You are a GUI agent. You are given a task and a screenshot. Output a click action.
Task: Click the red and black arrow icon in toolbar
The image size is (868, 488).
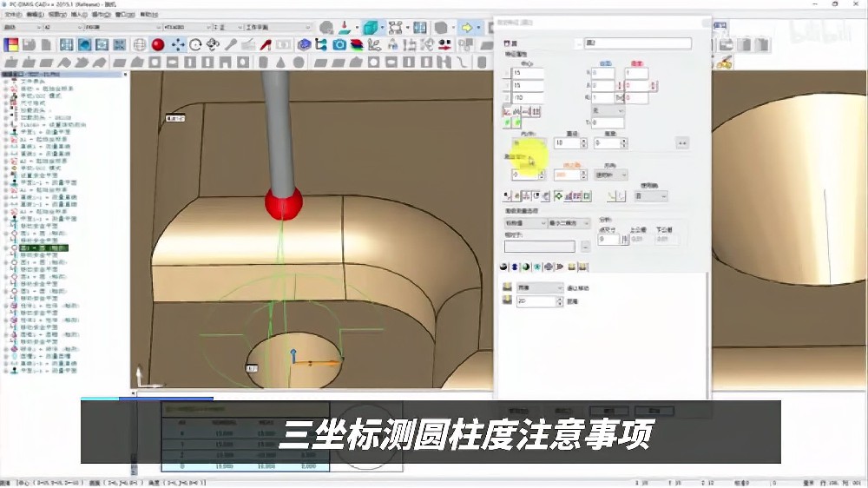pyautogui.click(x=444, y=45)
